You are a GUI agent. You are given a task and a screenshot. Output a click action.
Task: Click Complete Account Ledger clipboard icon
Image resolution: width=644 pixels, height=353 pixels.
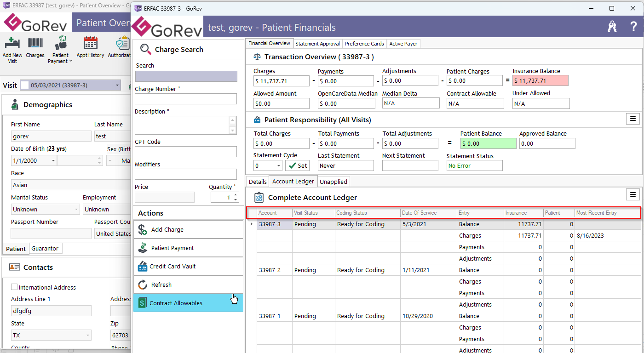click(x=259, y=197)
